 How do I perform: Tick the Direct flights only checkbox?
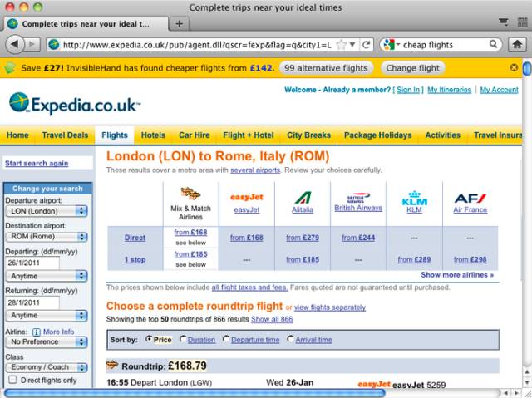tap(12, 380)
